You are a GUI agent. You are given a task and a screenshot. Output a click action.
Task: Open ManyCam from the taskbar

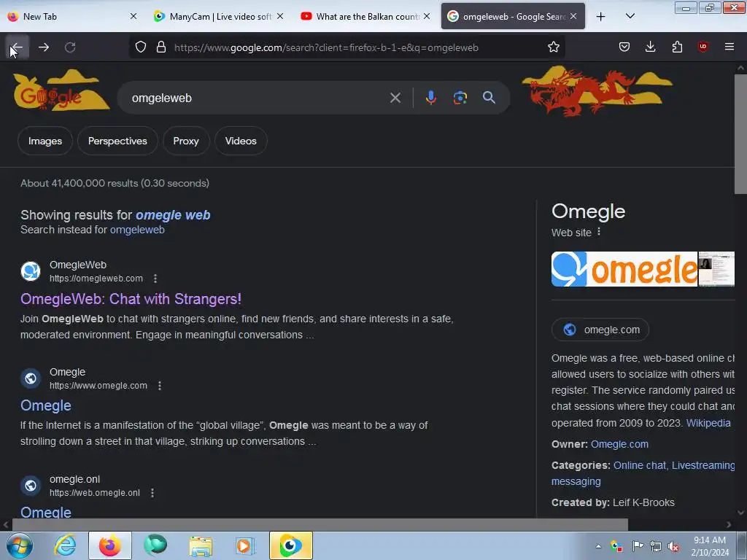[x=290, y=545]
